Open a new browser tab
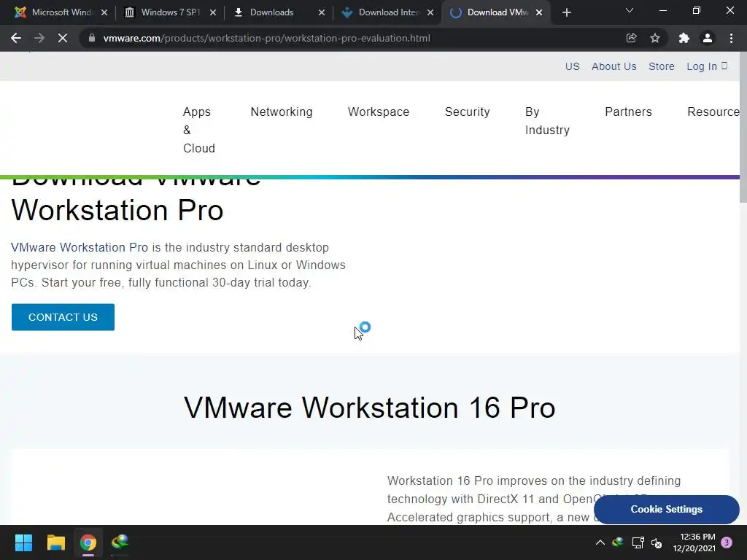 566,12
